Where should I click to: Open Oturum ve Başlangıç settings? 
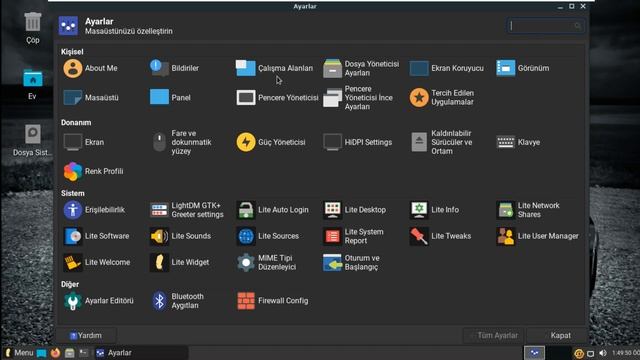pyautogui.click(x=351, y=262)
